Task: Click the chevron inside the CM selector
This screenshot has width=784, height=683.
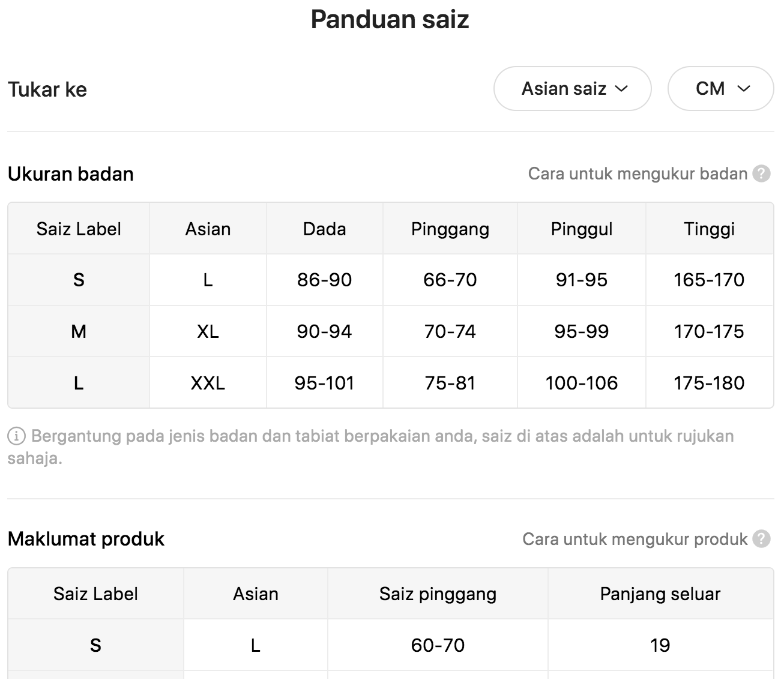Action: click(x=744, y=89)
